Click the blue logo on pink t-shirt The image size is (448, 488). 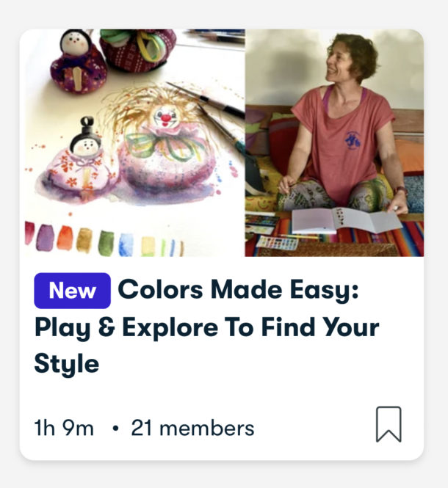tap(353, 140)
